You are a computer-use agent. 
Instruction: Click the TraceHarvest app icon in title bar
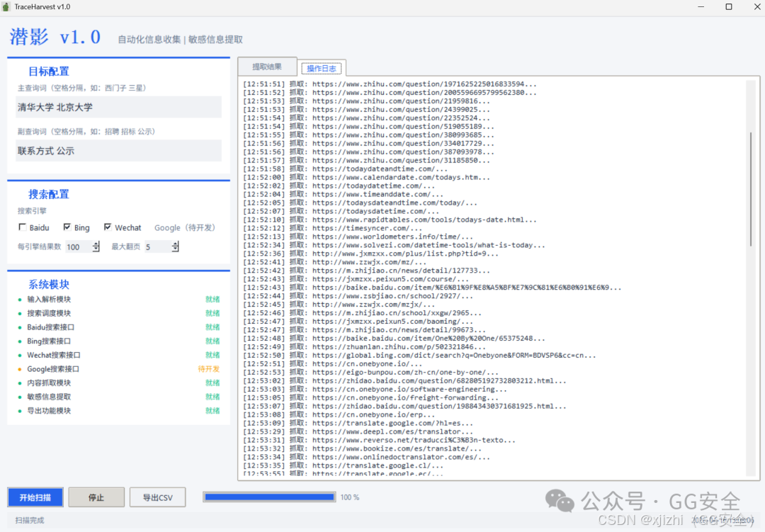6,7
